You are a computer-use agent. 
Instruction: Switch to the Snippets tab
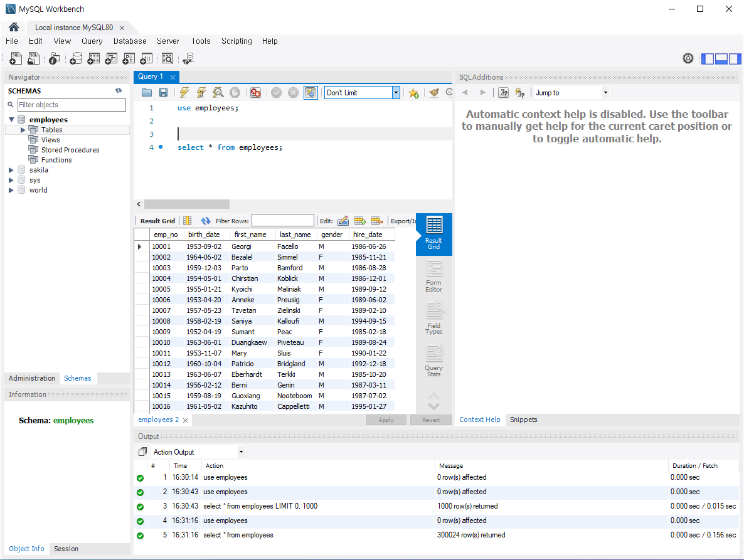523,420
